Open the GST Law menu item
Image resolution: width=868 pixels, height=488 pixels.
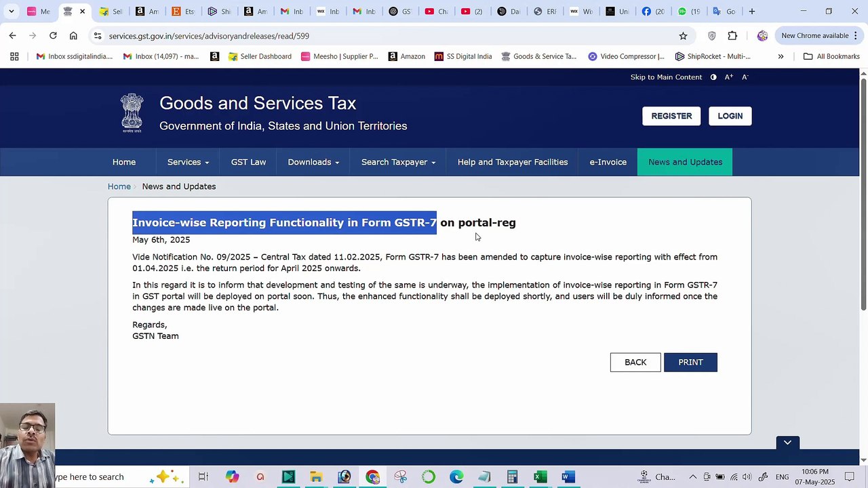tap(248, 162)
